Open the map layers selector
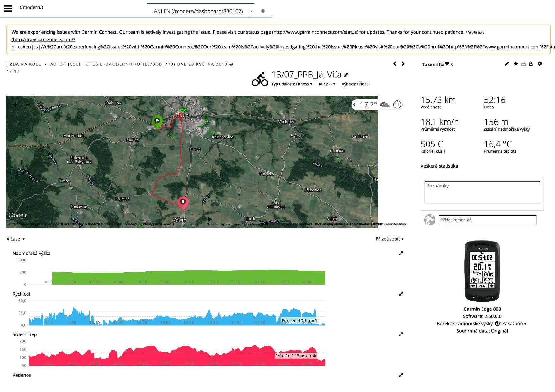 pyautogui.click(x=41, y=105)
